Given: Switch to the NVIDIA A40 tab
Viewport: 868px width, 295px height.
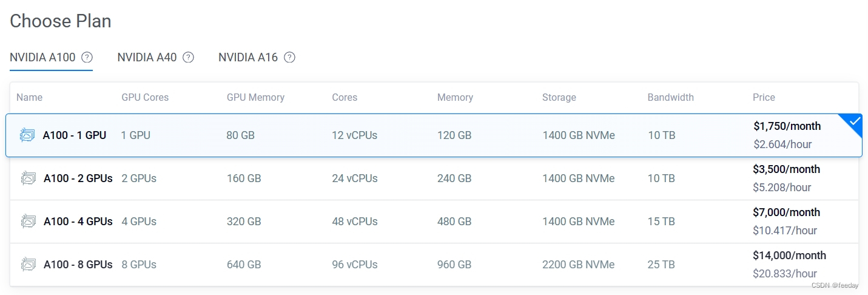Looking at the screenshot, I should [147, 58].
